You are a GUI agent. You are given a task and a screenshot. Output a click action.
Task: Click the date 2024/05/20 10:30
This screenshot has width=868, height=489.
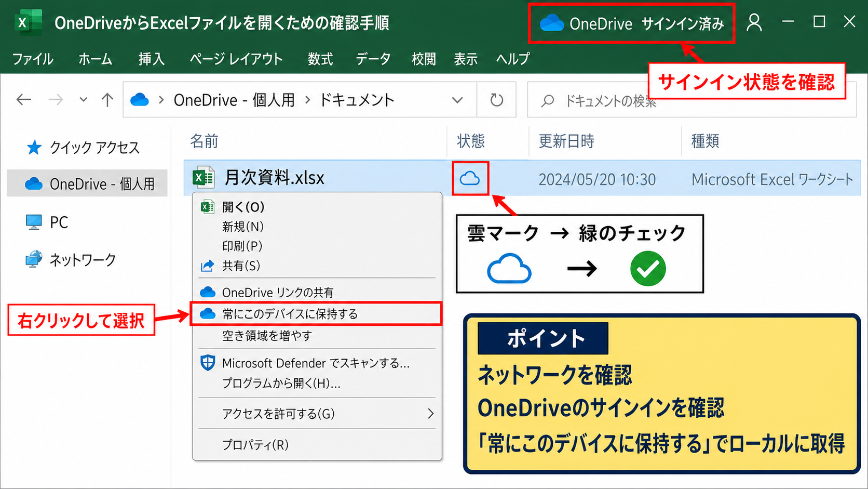[x=597, y=179]
